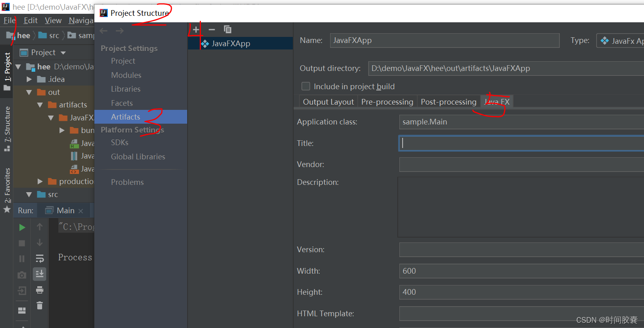644x328 pixels.
Task: Stop the running process
Action: point(22,243)
